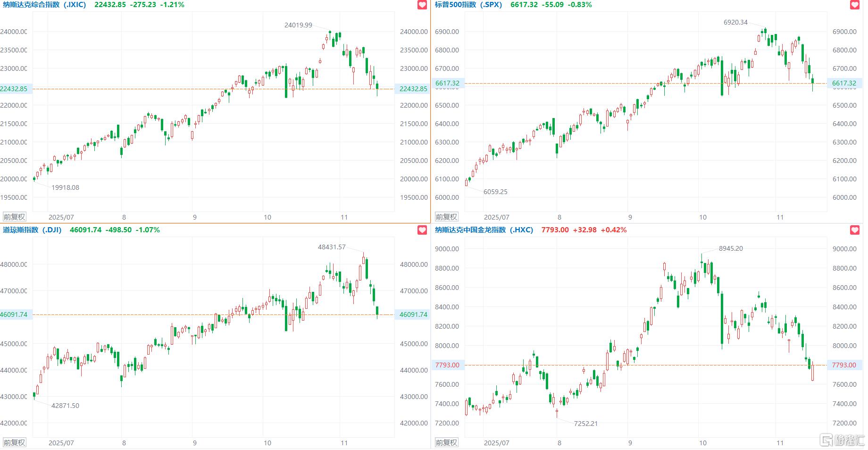Open 前复权 option in Dow Jones chart
Viewport: 868px width, 450px height.
[14, 443]
